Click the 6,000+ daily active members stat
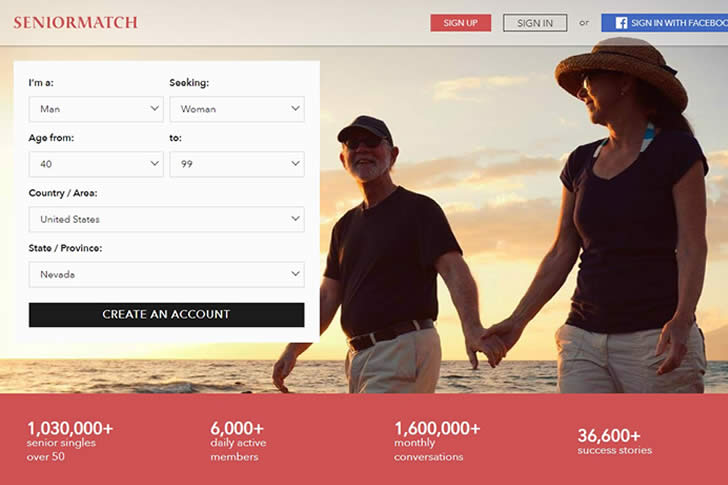Viewport: 728px width, 485px height. point(238,441)
